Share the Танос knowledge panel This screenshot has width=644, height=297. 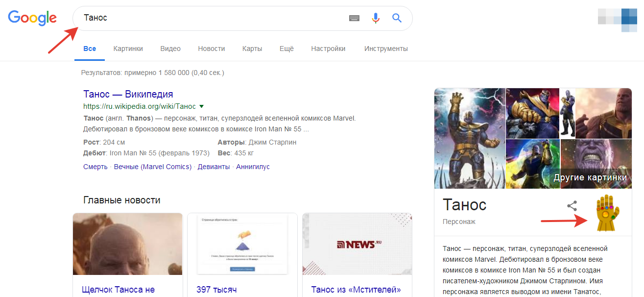point(572,206)
